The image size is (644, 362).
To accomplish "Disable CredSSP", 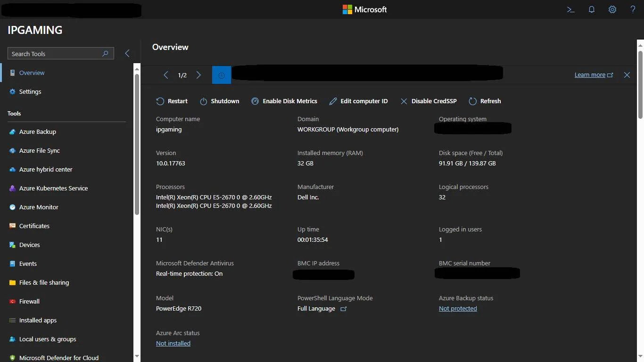I will pyautogui.click(x=429, y=101).
